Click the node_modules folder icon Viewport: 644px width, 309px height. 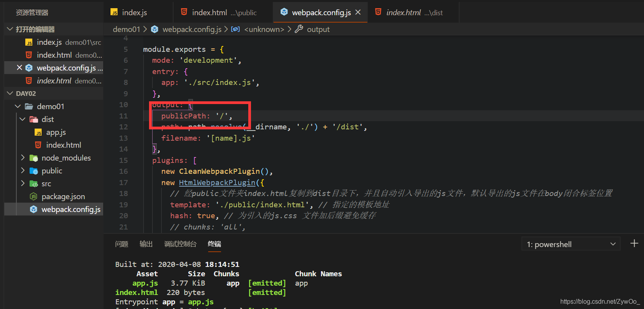(34, 158)
